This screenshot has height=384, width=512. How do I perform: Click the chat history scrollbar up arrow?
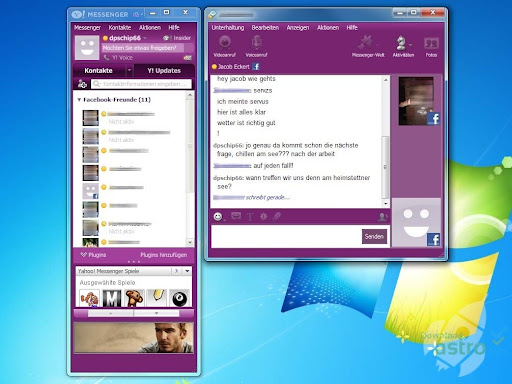[385, 80]
